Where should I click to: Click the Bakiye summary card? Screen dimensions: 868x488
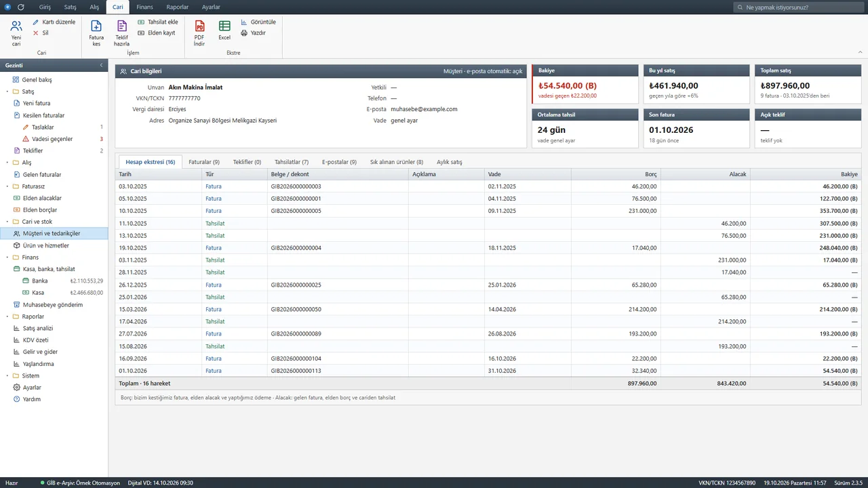tap(585, 84)
